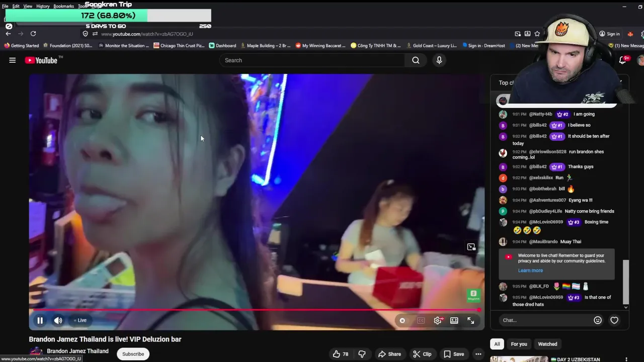Screen dimensions: 644x362
Task: Click the browser address bar URL
Action: point(147,34)
